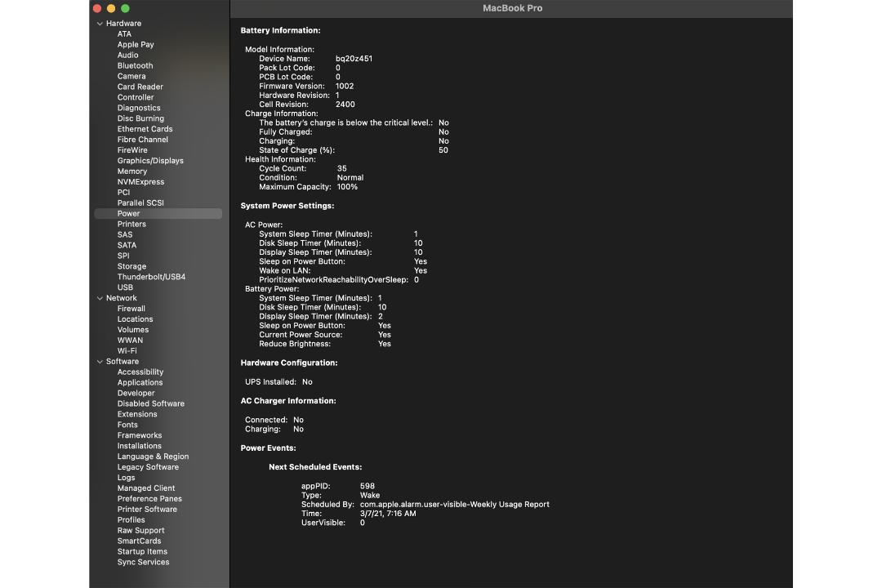This screenshot has width=882, height=588.
Task: Click the scheduled event time 3/7/21, 7:16 AM
Action: (388, 514)
